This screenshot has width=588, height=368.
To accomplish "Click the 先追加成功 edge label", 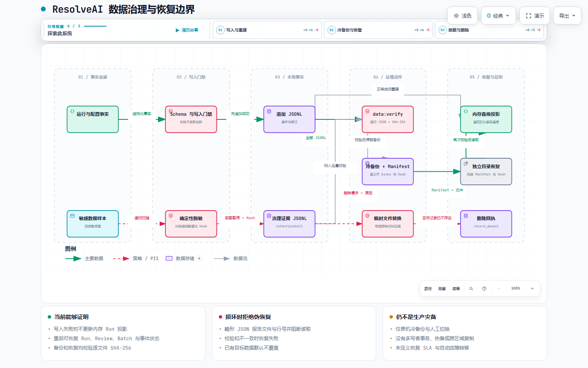I will [x=240, y=114].
